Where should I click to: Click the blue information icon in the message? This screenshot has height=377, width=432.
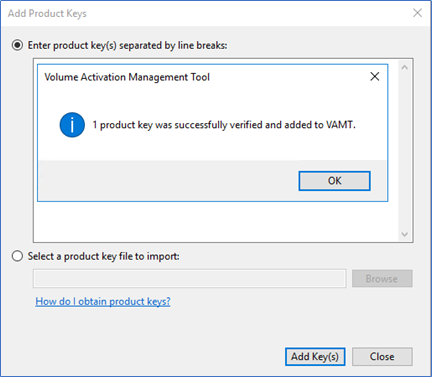pos(72,125)
